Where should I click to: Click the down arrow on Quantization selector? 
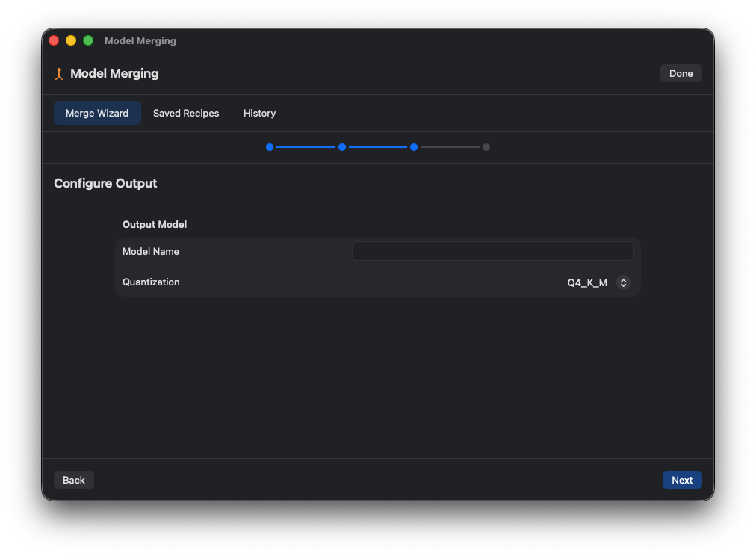[x=623, y=285]
